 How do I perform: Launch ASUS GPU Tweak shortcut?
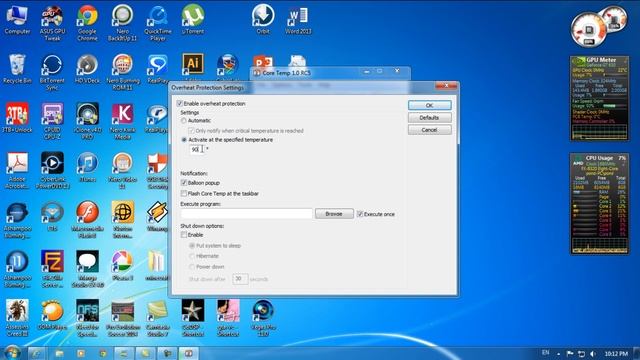tap(52, 23)
